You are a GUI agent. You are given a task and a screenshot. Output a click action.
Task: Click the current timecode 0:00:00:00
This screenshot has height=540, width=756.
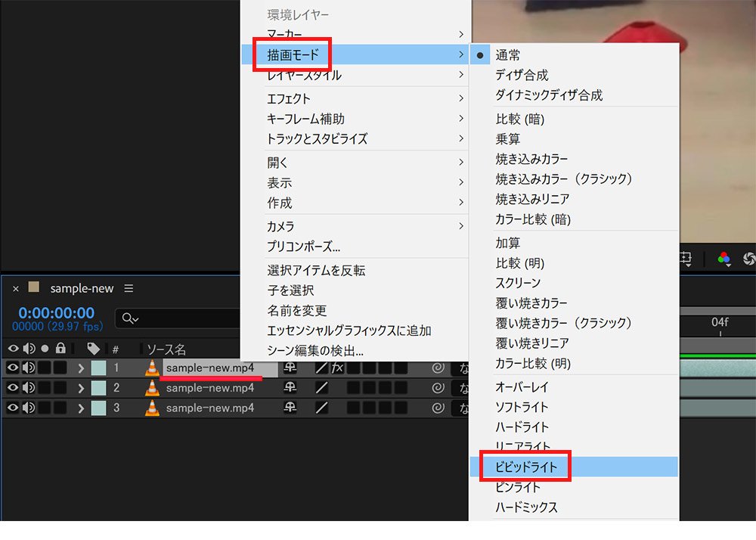pos(57,313)
